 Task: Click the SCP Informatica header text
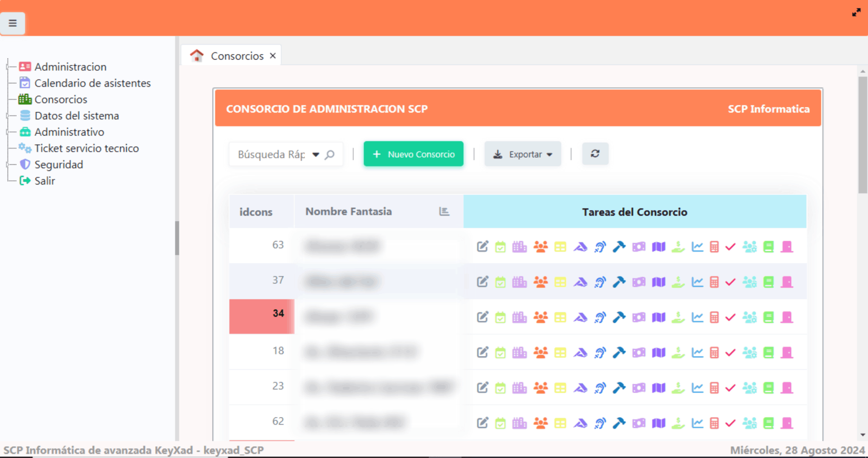point(769,109)
